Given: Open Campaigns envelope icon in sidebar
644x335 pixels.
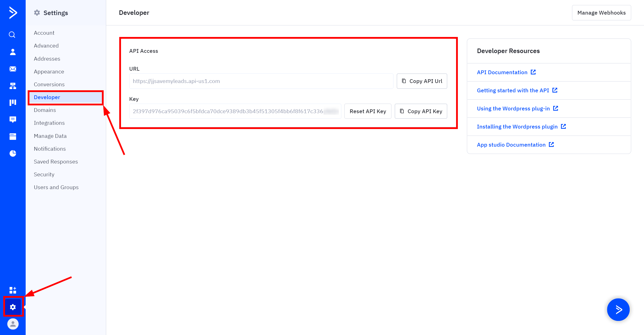Looking at the screenshot, I should (13, 69).
